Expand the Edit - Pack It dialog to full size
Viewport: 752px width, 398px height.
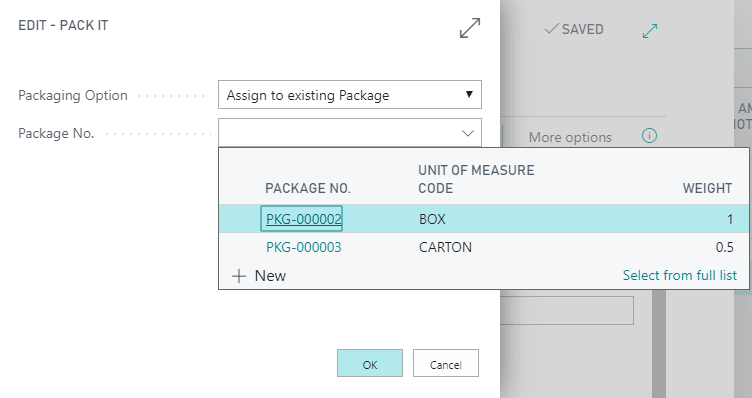(470, 28)
